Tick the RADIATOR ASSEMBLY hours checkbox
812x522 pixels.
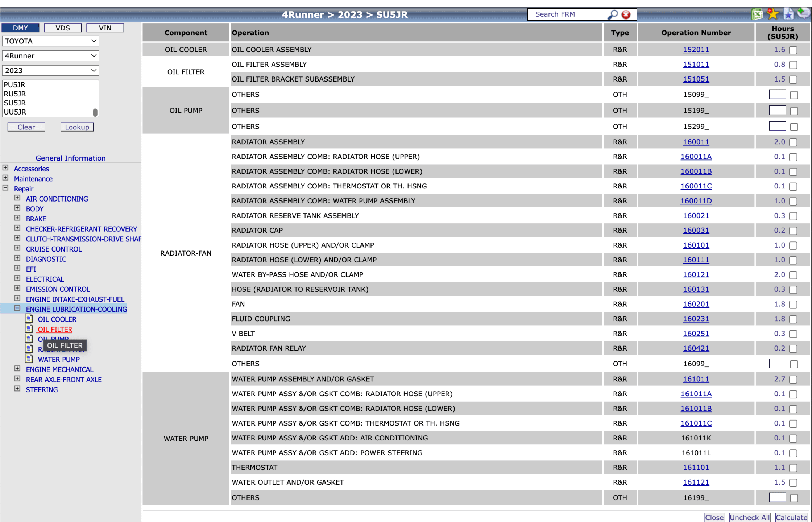[793, 142]
